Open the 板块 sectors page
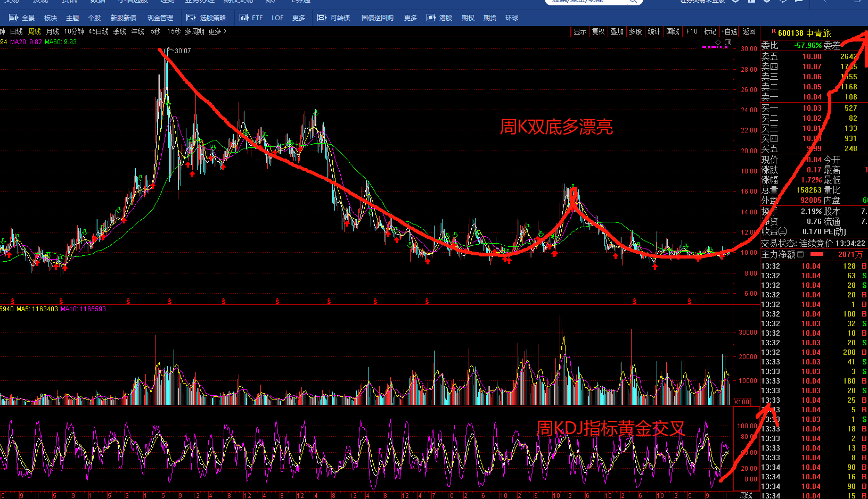Viewport: 868px width, 499px height. tap(51, 18)
